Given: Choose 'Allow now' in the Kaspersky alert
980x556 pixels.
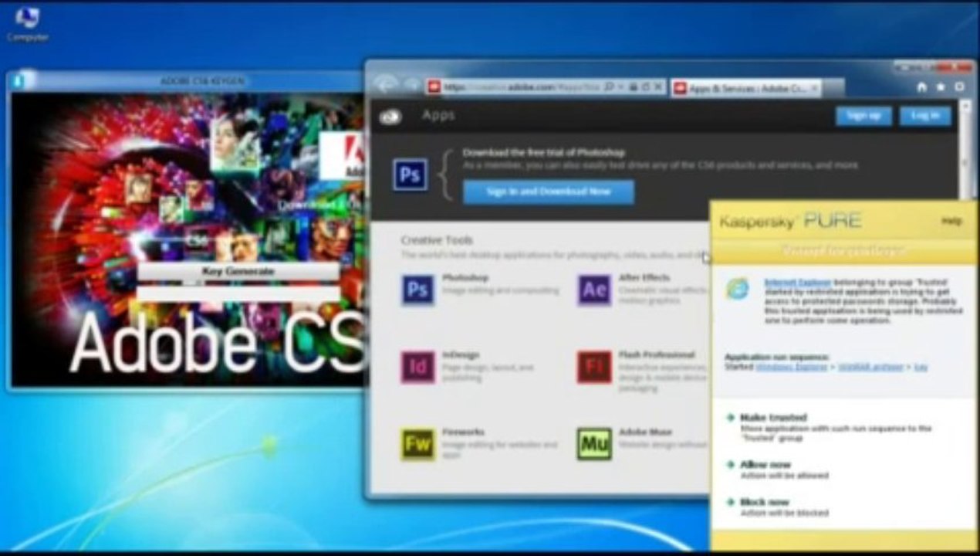Looking at the screenshot, I should pyautogui.click(x=765, y=465).
